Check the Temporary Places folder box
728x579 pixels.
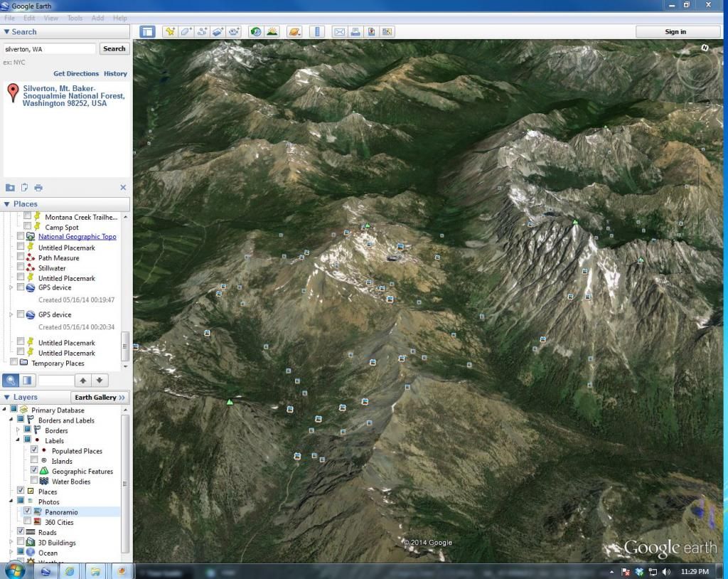[14, 363]
